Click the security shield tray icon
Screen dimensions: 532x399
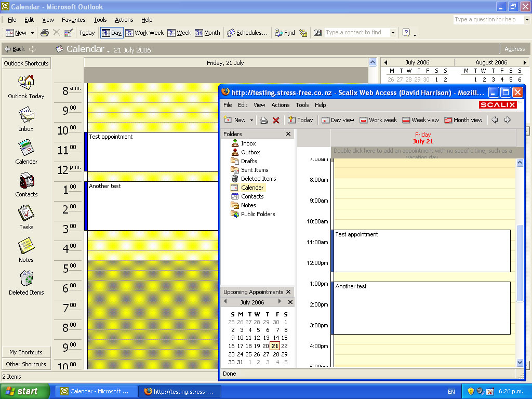coord(471,391)
